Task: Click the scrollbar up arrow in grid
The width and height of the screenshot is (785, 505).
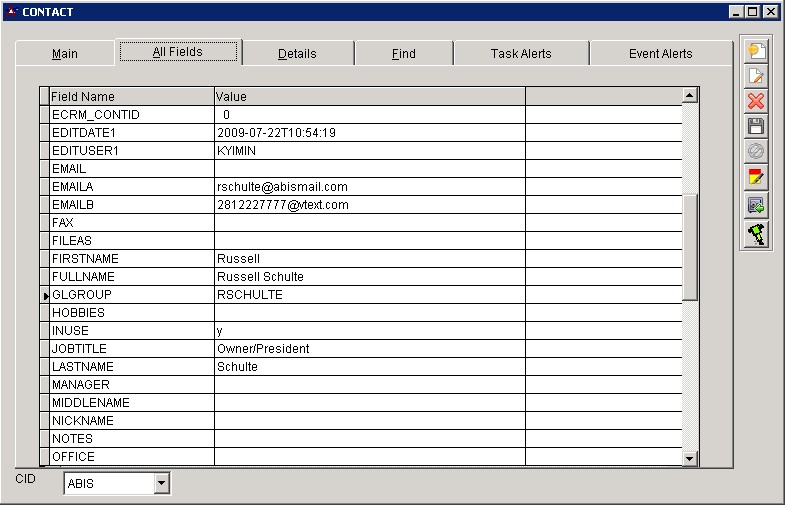Action: (689, 95)
